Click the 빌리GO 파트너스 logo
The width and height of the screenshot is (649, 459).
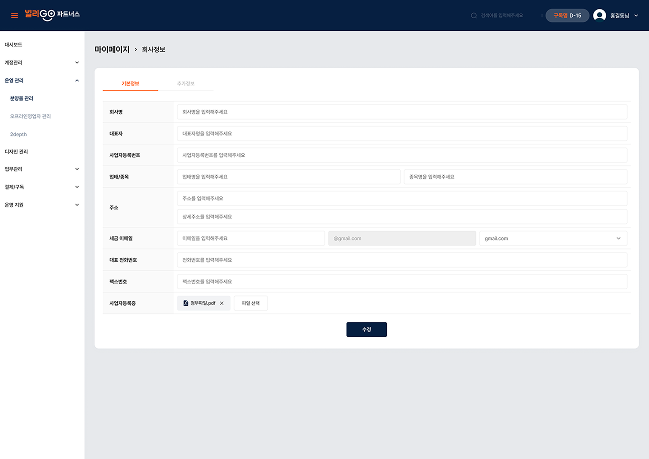tap(52, 14)
